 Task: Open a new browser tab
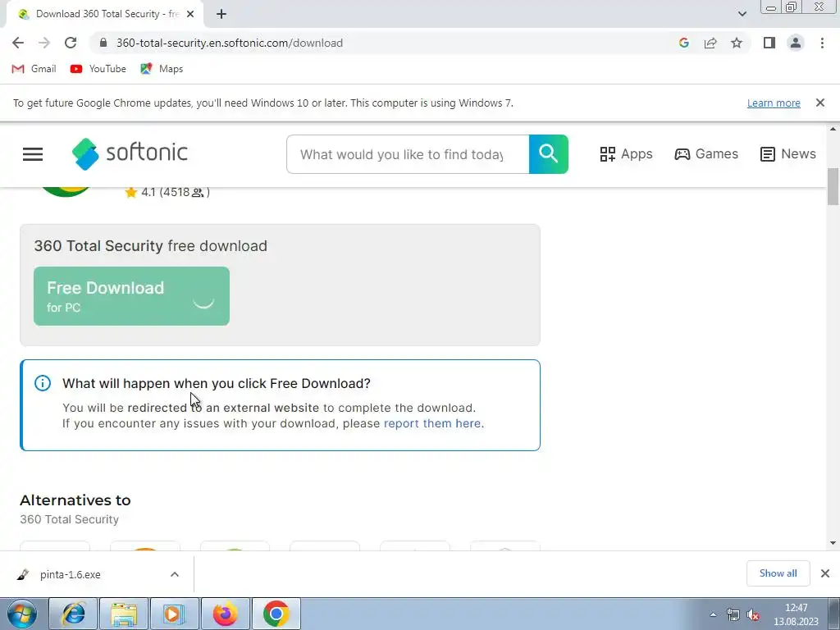coord(221,15)
